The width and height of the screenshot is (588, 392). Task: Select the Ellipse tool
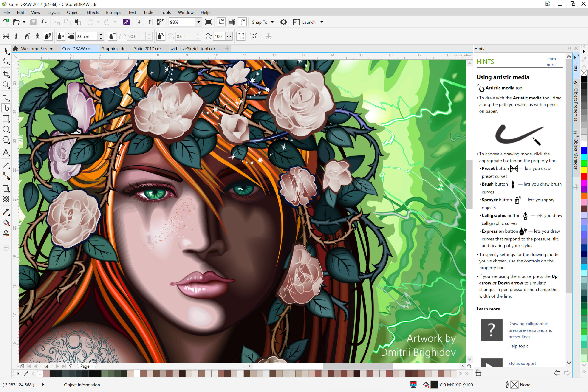click(x=6, y=129)
